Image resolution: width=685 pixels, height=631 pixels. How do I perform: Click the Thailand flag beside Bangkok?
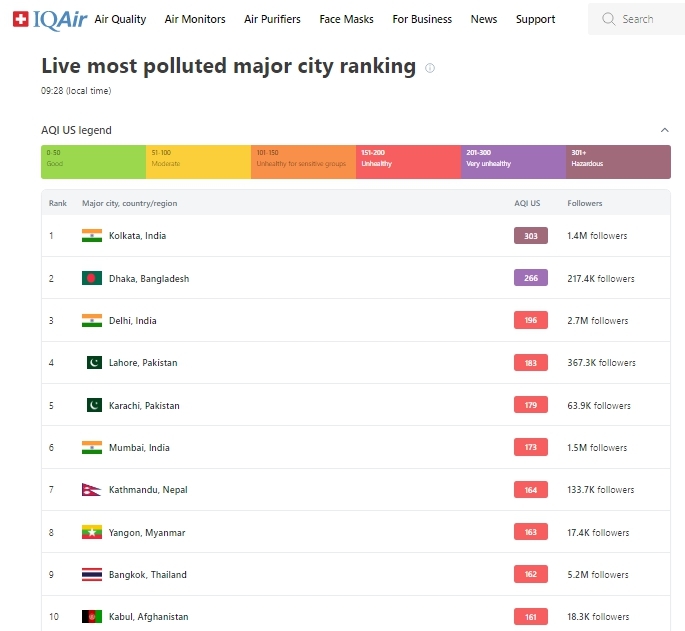click(x=92, y=575)
